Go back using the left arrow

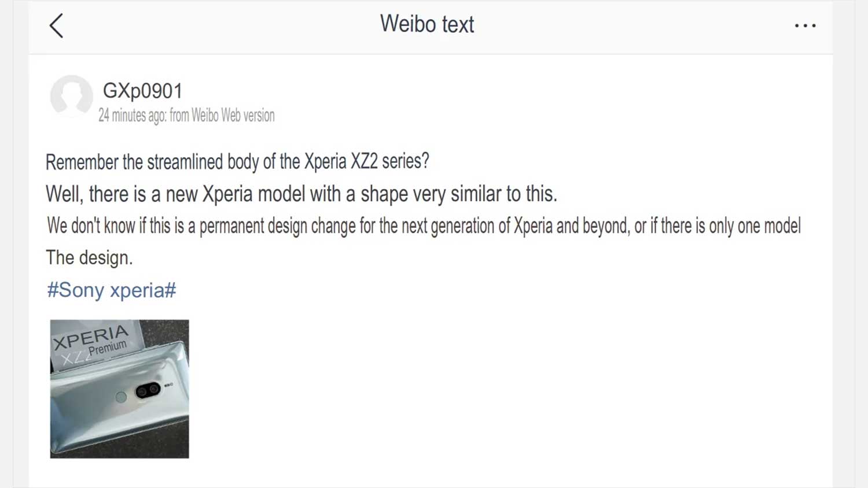(x=56, y=26)
